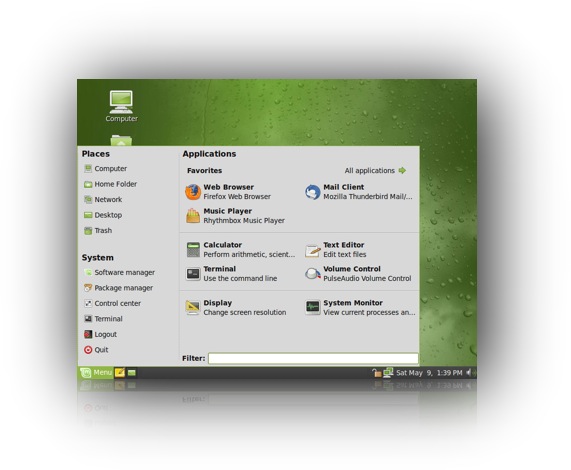The image size is (571, 470).
Task: Launch Thunderbird Mail Client icon
Action: [312, 192]
